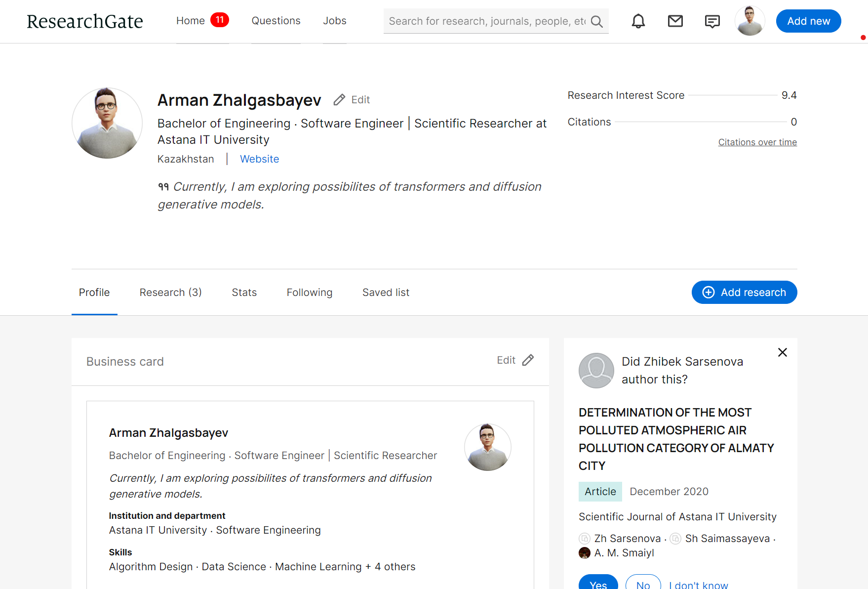Click the Add research button
The height and width of the screenshot is (589, 868).
pos(744,293)
